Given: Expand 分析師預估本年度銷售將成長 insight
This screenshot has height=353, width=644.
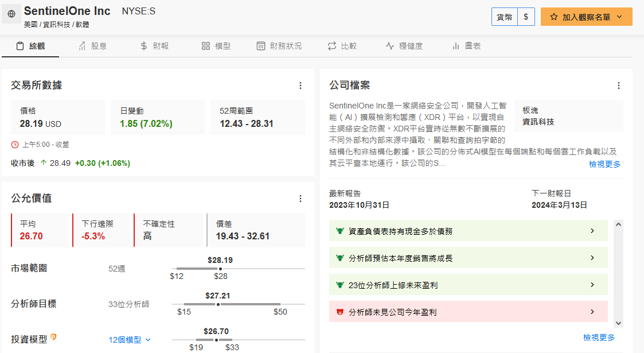Looking at the screenshot, I should [468, 258].
